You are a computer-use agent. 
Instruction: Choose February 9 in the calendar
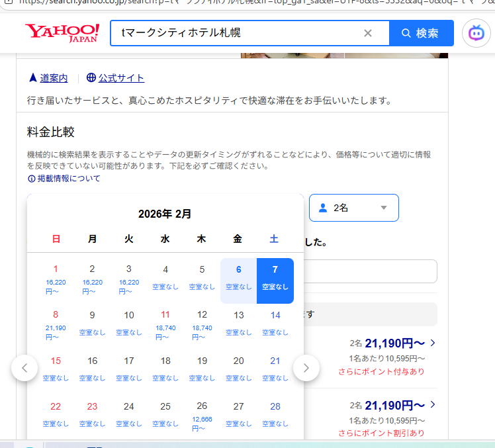coord(92,326)
